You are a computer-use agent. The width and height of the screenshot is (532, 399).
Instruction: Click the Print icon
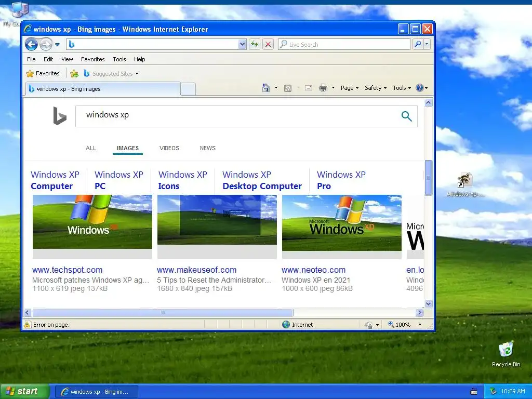[323, 88]
